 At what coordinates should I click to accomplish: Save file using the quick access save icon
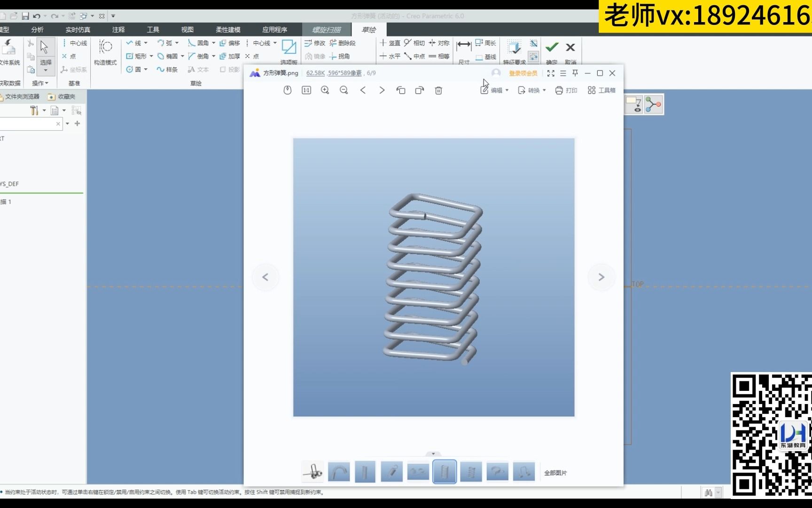[x=25, y=16]
